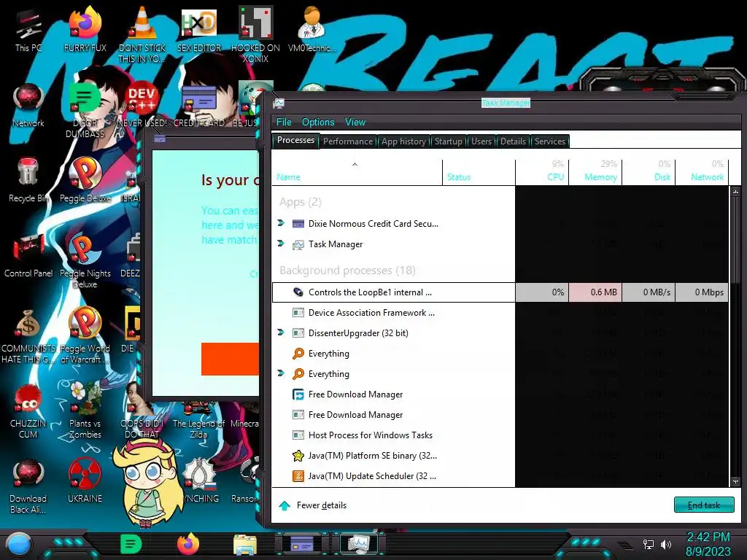Click the Start orb button
747x560 pixels.
coord(19,545)
